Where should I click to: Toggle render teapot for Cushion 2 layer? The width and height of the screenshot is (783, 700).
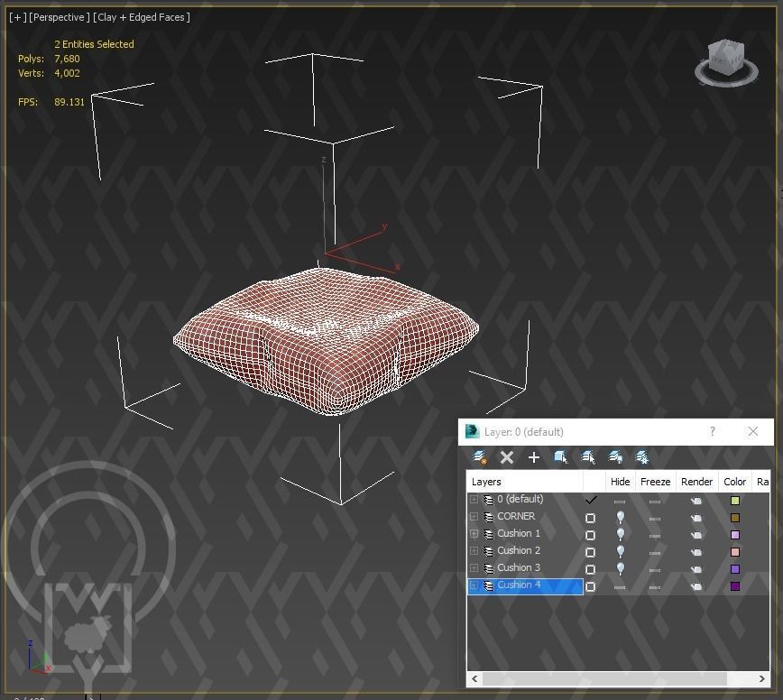tap(696, 552)
